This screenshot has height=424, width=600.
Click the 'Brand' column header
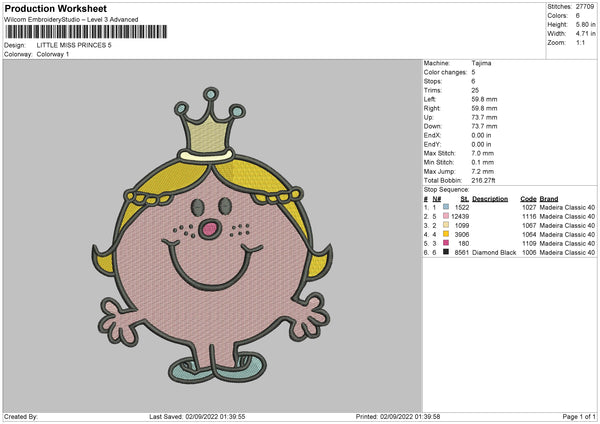[x=549, y=199]
